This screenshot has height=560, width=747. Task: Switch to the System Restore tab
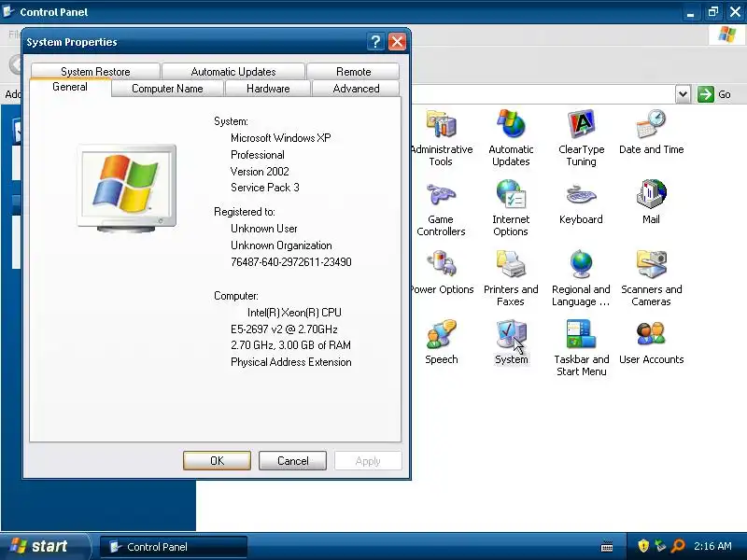tap(95, 72)
